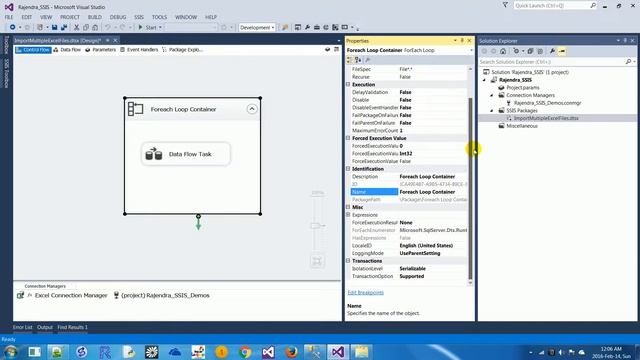This screenshot has width=640, height=360.
Task: Click the wrench Properties icon in main toolbar
Action: (307, 27)
